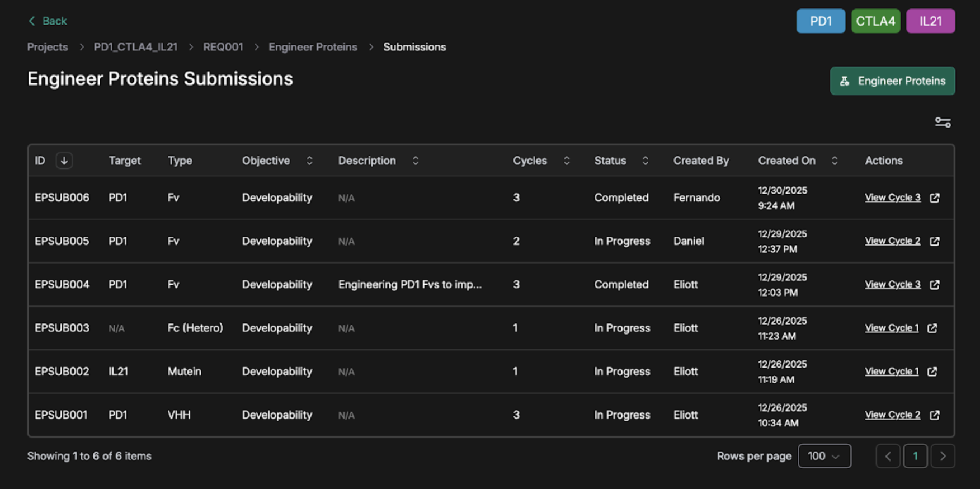Sort by the Description column

point(416,161)
